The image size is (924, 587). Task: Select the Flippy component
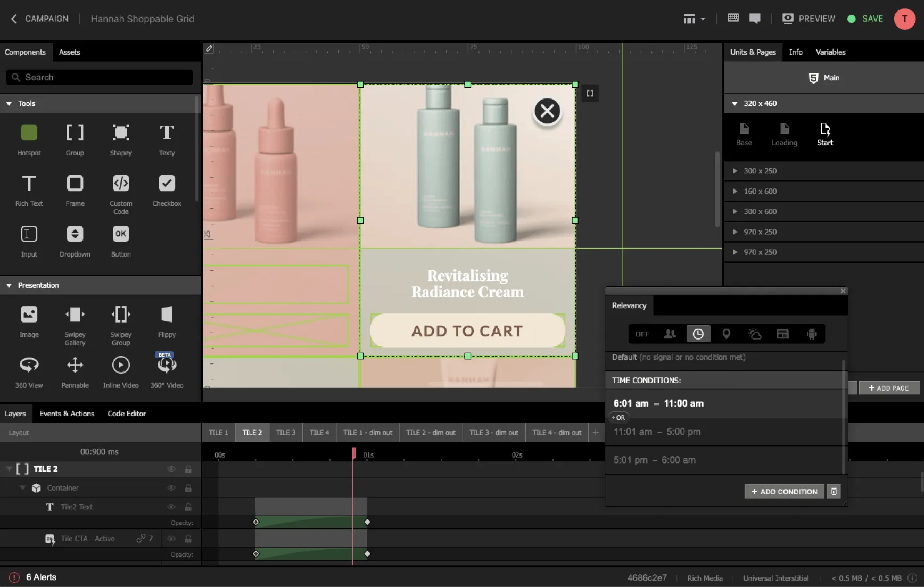(x=167, y=321)
